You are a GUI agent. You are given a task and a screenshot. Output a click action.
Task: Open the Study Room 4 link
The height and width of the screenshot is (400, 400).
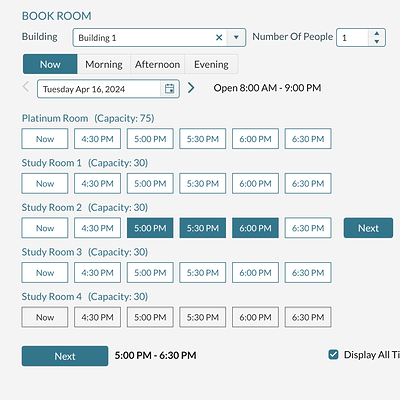tap(52, 297)
